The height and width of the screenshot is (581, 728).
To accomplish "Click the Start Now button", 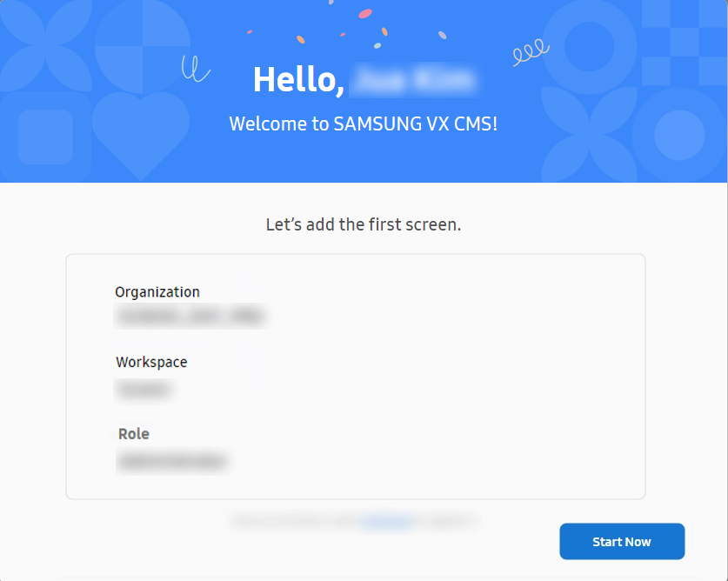I will 622,542.
